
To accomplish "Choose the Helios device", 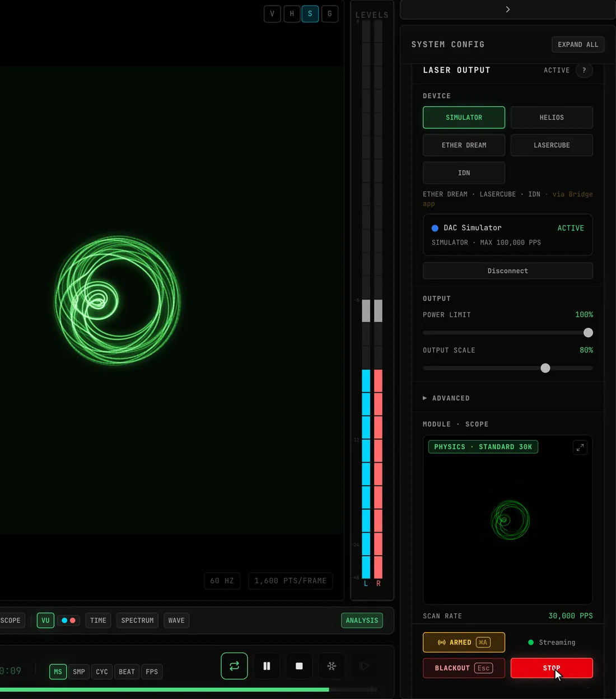I will (x=552, y=118).
